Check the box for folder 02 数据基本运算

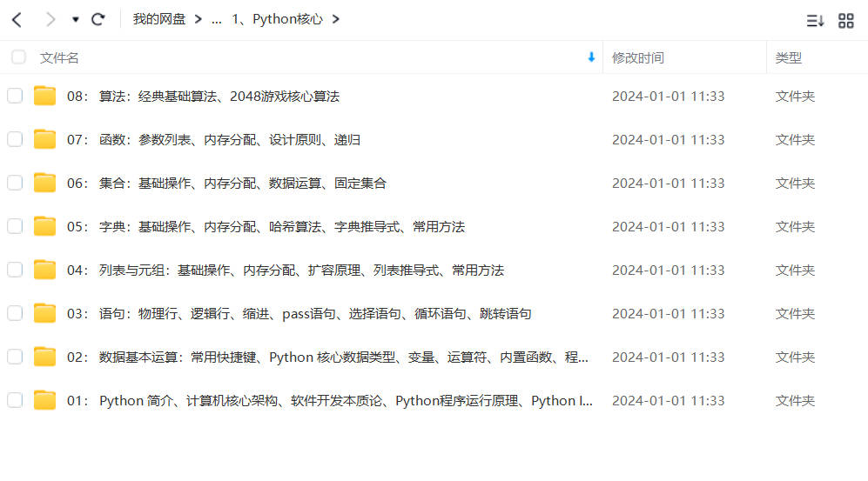15,357
